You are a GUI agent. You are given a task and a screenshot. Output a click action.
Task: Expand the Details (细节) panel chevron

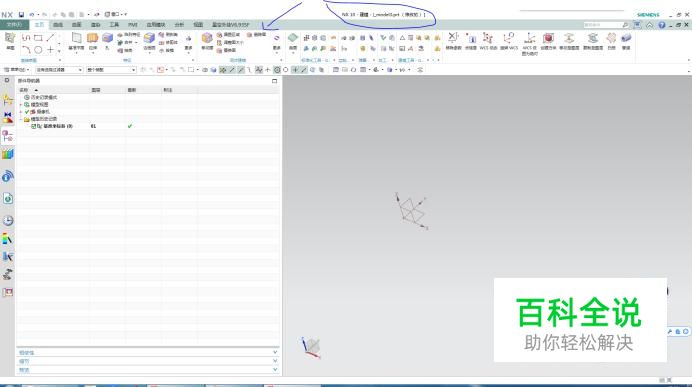(x=275, y=361)
